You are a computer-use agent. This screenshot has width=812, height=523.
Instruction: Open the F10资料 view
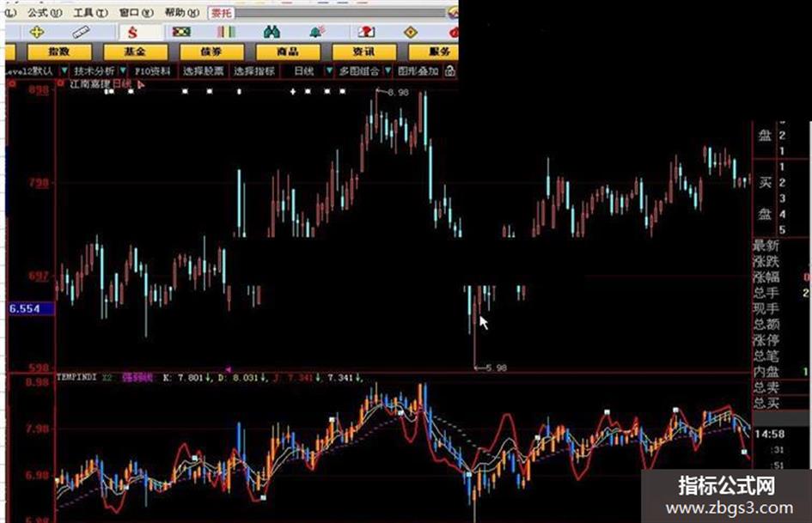click(153, 71)
